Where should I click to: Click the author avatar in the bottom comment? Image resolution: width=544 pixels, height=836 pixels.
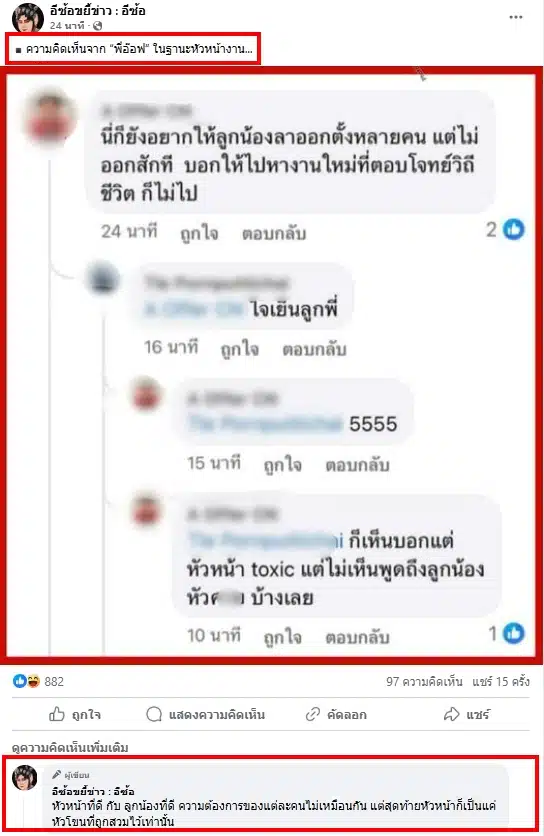point(25,777)
